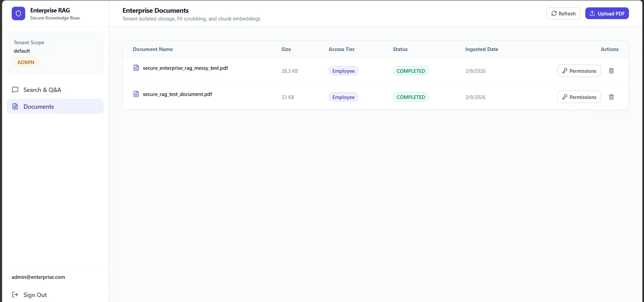
Task: Click COMPLETED status for secure_rag_test_document.pdf
Action: tap(411, 97)
